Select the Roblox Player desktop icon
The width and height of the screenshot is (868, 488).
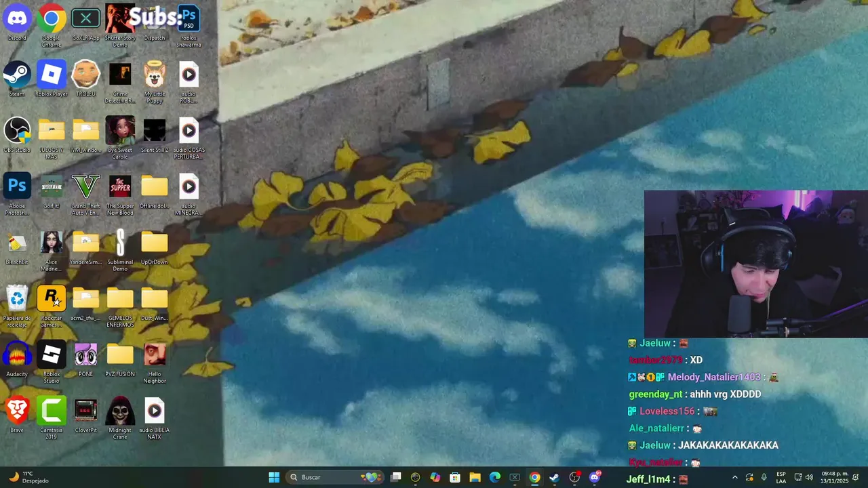pyautogui.click(x=52, y=79)
